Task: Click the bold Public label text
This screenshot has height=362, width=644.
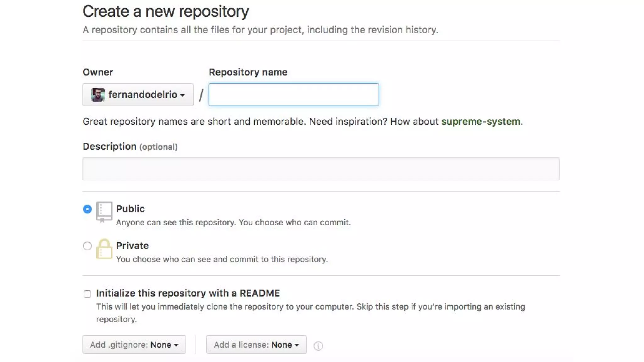Action: tap(130, 209)
